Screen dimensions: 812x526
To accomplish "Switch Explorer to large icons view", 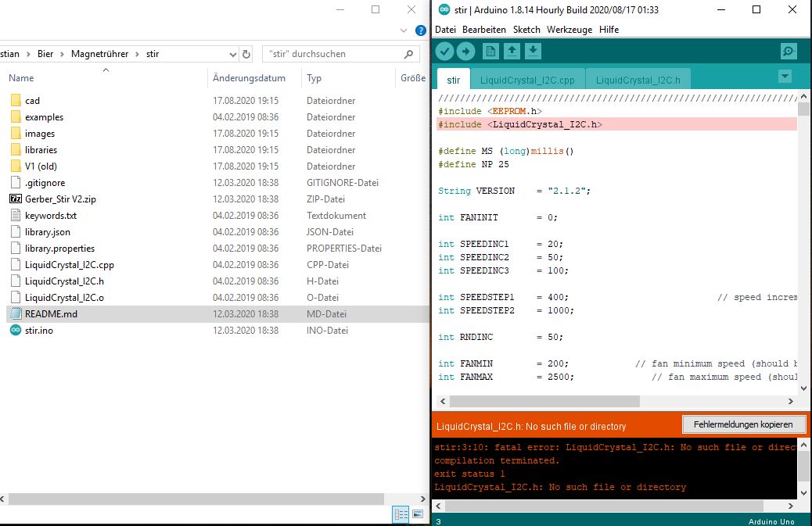I will click(x=418, y=514).
